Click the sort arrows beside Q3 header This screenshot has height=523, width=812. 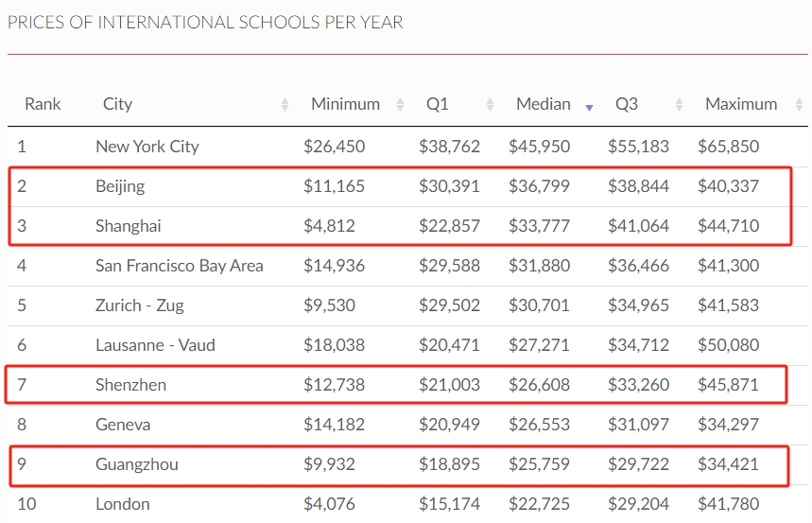coord(679,105)
